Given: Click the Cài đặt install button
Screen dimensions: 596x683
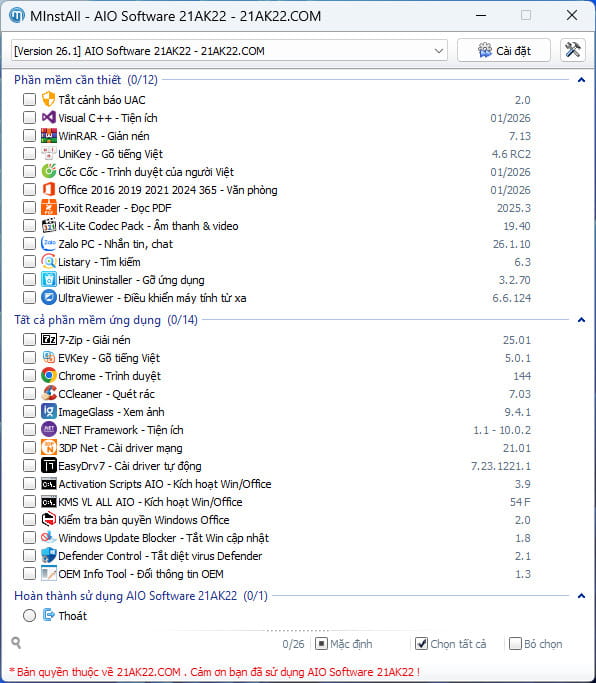Looking at the screenshot, I should click(504, 51).
